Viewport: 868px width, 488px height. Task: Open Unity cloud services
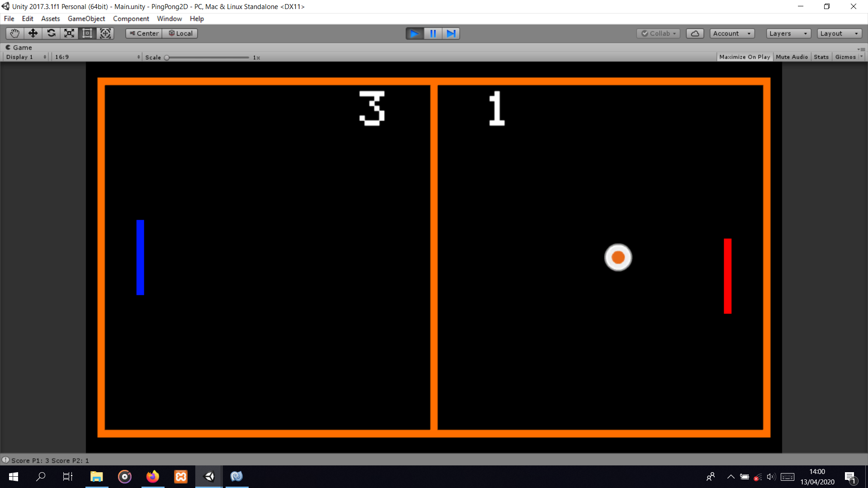695,33
